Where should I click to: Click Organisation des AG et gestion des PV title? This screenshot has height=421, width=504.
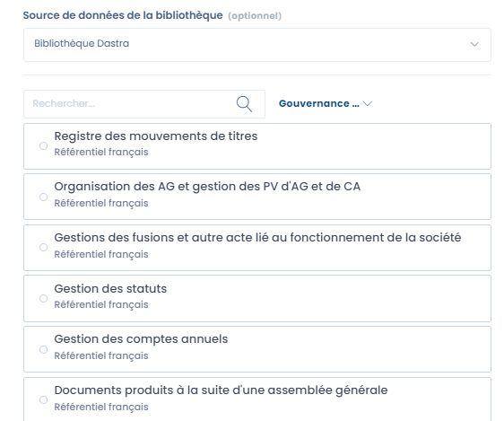[x=207, y=187]
